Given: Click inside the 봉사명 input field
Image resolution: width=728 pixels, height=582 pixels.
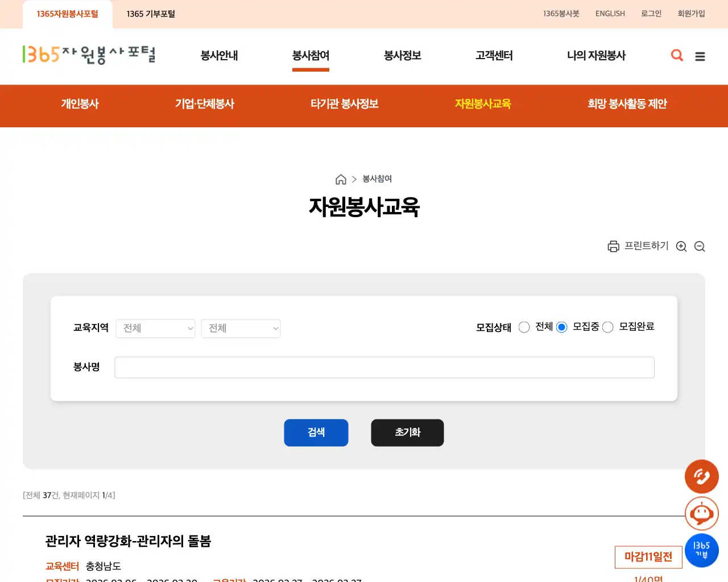Looking at the screenshot, I should coord(384,367).
